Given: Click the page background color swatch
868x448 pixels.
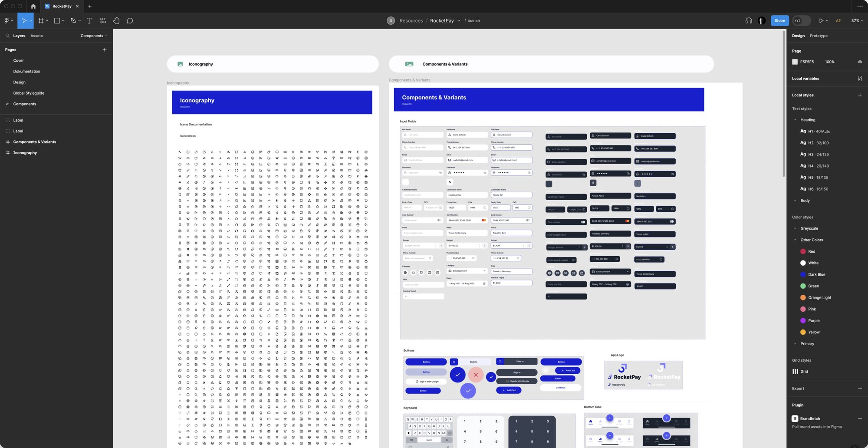Looking at the screenshot, I should coord(795,62).
